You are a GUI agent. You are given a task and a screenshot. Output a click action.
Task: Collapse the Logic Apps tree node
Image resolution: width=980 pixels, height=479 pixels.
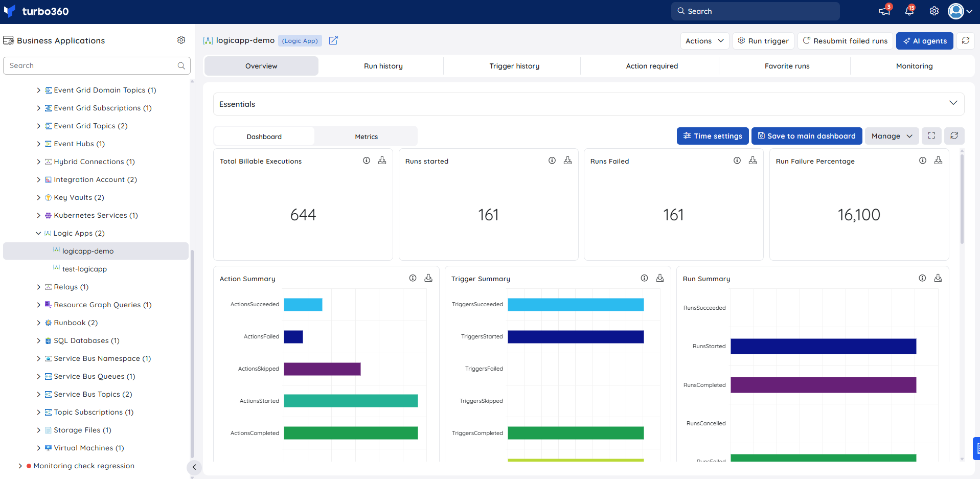38,233
